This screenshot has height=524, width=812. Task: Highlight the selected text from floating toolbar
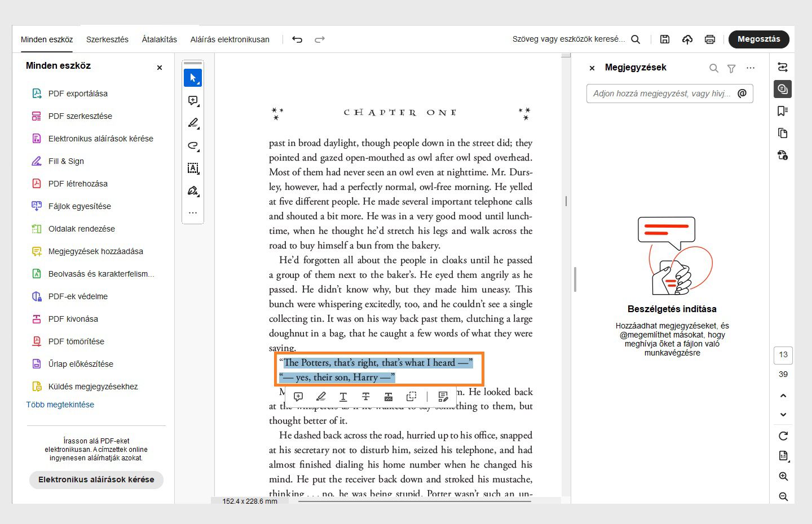(321, 397)
